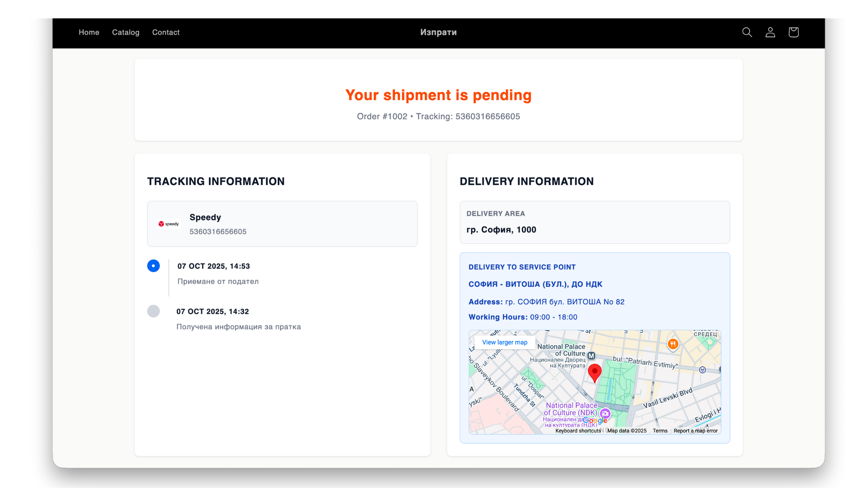Click the Изпрати store title
868x488 pixels.
pos(438,32)
